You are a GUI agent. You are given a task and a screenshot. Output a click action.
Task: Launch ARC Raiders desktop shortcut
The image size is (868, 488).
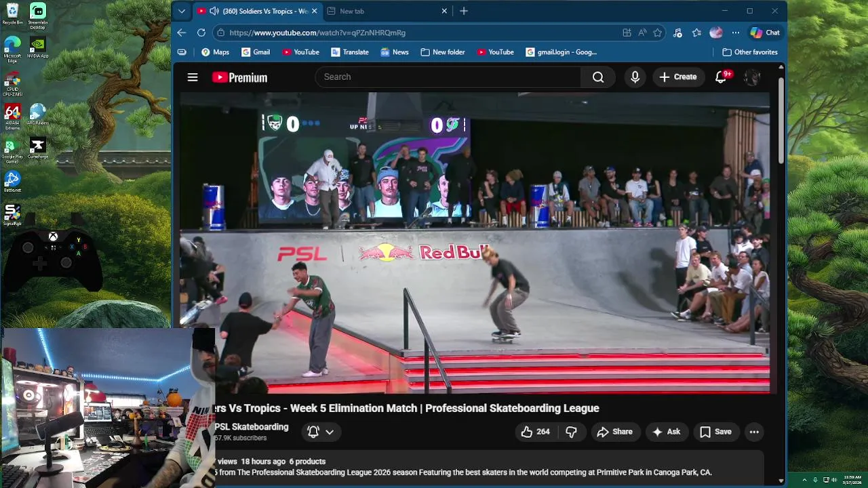click(x=38, y=114)
